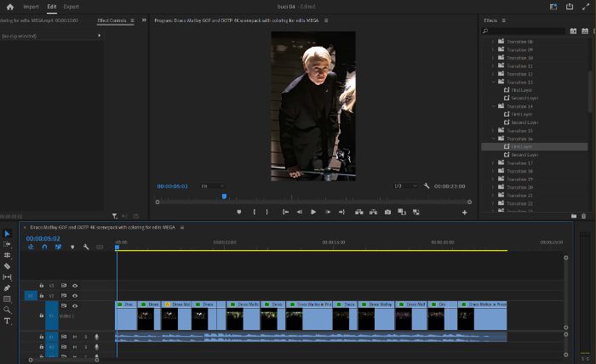Toggle Snap in timeline magnet icon
Screen dimensions: 596x364
click(x=44, y=247)
